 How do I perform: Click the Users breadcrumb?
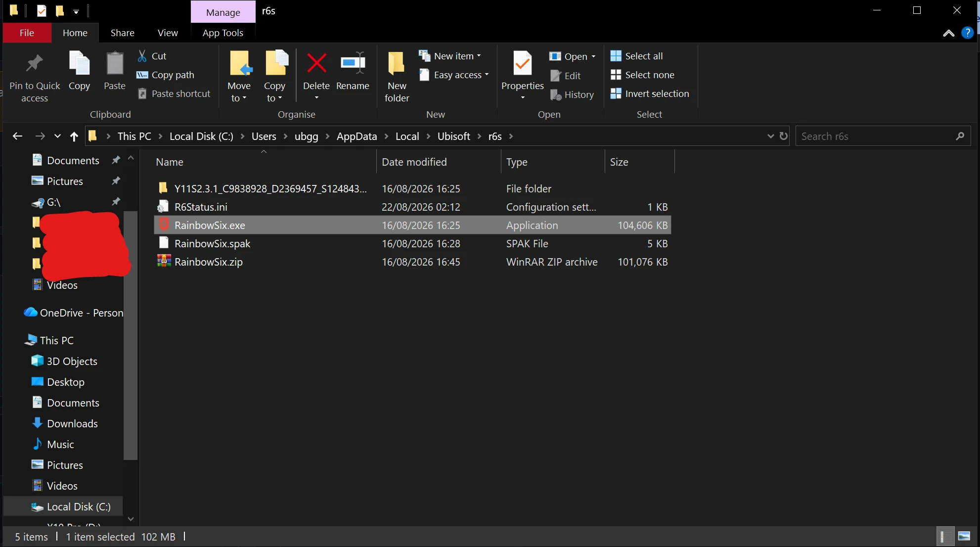[264, 136]
